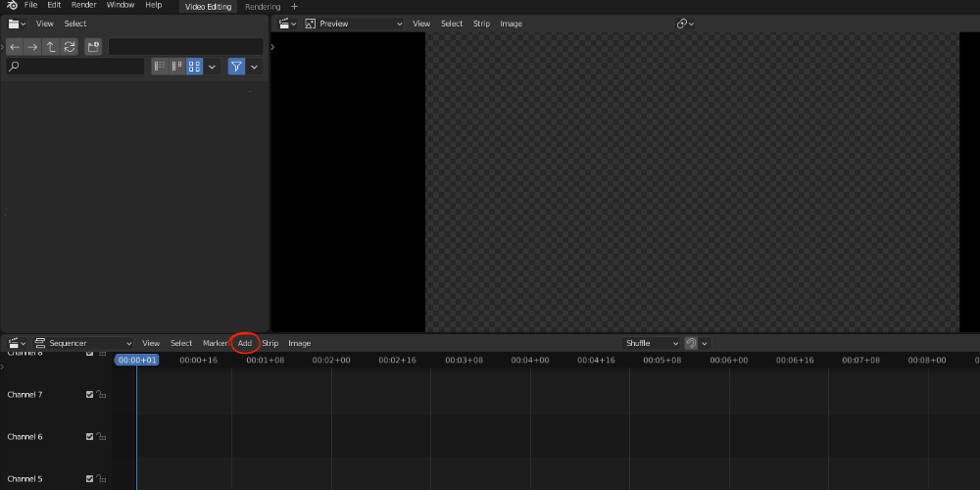The height and width of the screenshot is (490, 980).
Task: Click the file browser search field
Action: point(75,67)
